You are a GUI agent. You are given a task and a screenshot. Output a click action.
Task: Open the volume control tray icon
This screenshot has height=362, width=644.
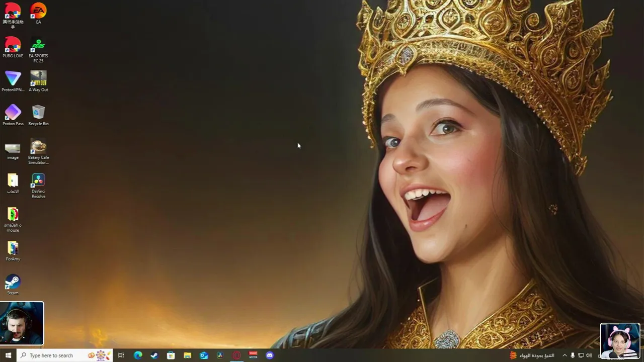[589, 355]
